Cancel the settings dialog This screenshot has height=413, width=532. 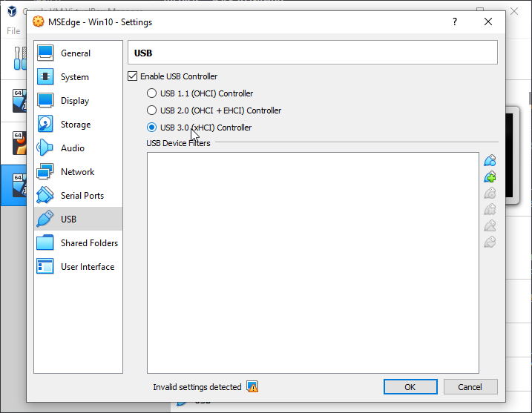coord(470,387)
